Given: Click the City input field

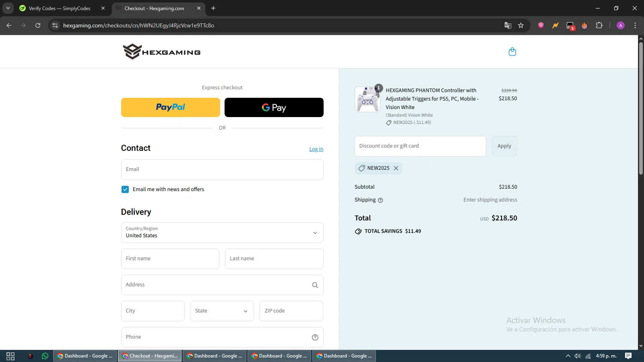Looking at the screenshot, I should click(x=152, y=311).
